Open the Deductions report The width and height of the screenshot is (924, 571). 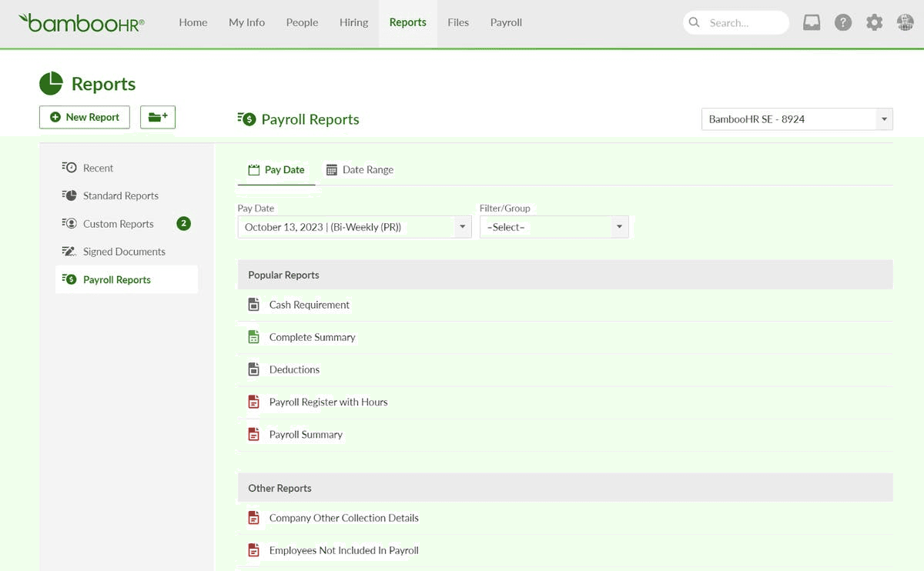294,369
